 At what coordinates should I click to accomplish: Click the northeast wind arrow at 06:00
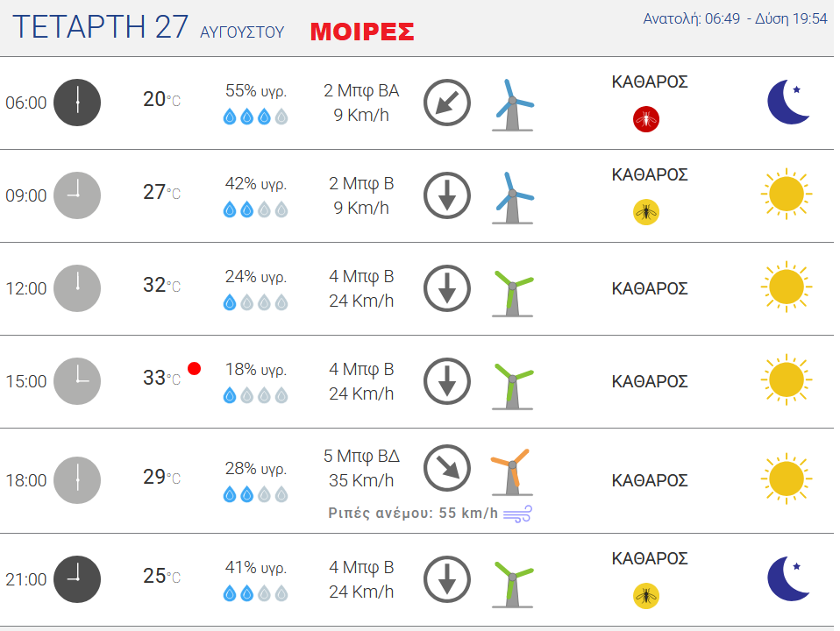pos(447,103)
